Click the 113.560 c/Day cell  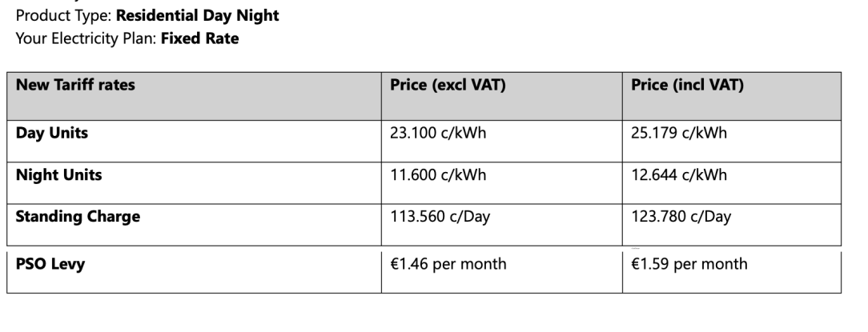click(501, 225)
